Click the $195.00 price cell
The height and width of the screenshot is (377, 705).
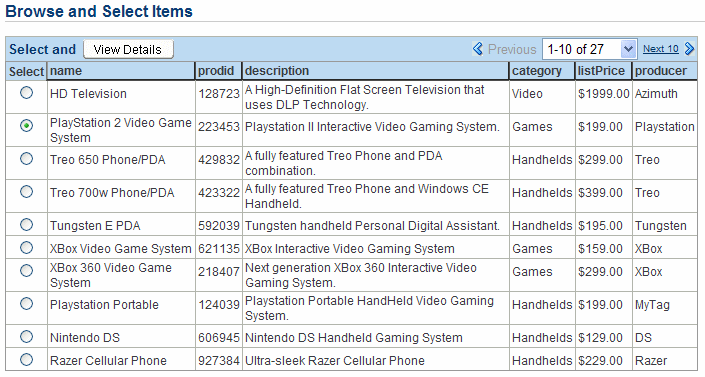600,226
